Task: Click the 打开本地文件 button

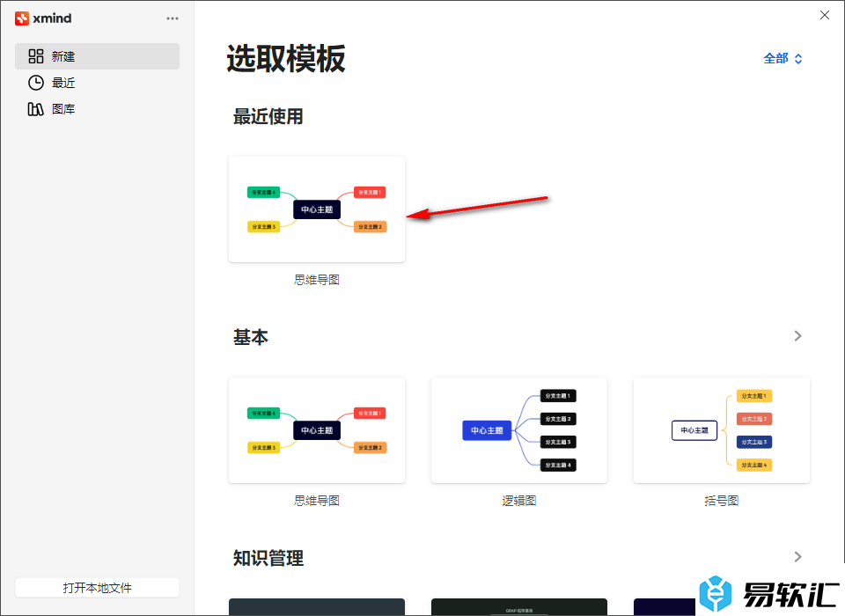Action: [97, 588]
